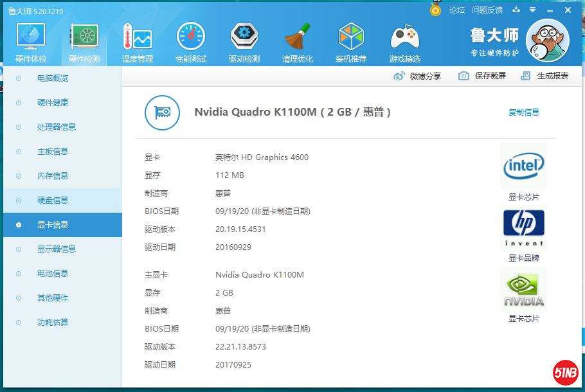Click 保存截屏 screenshot button
The height and width of the screenshot is (392, 585).
coord(483,76)
